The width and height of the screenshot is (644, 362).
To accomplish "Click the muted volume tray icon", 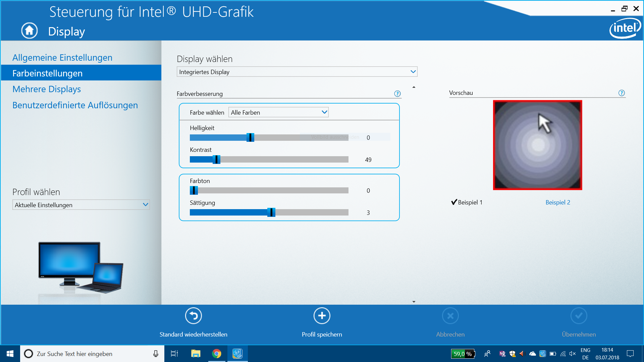I will click(x=573, y=354).
